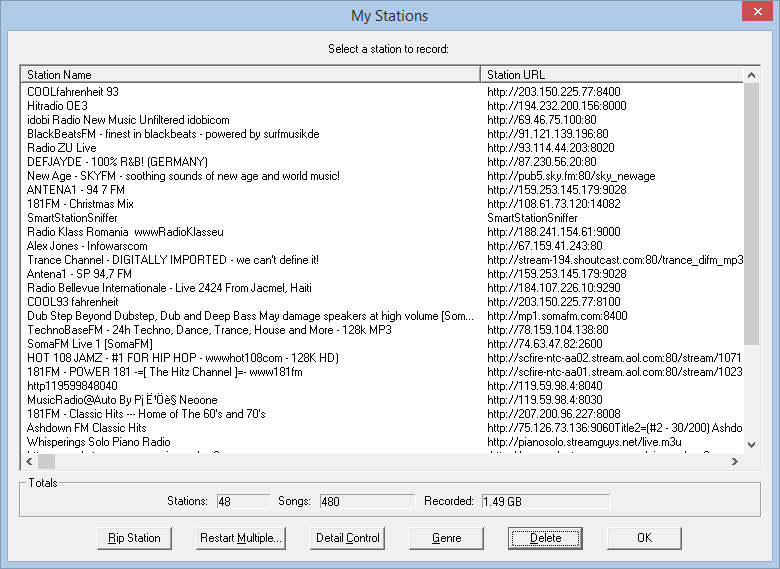Open Detail Control
780x569 pixels.
pyautogui.click(x=347, y=538)
